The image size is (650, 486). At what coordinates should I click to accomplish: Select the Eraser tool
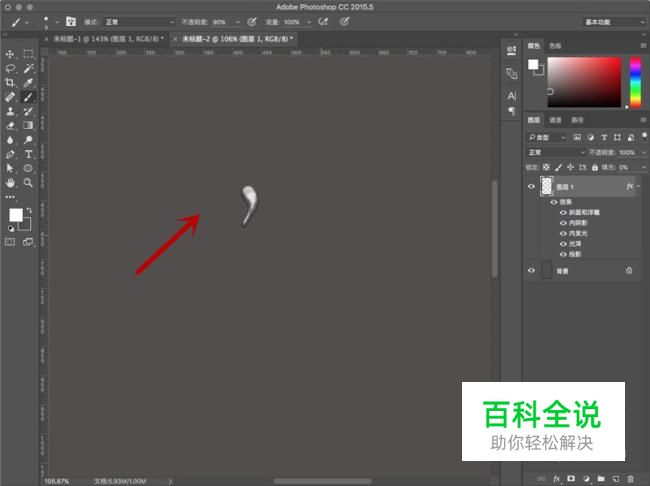[x=10, y=125]
